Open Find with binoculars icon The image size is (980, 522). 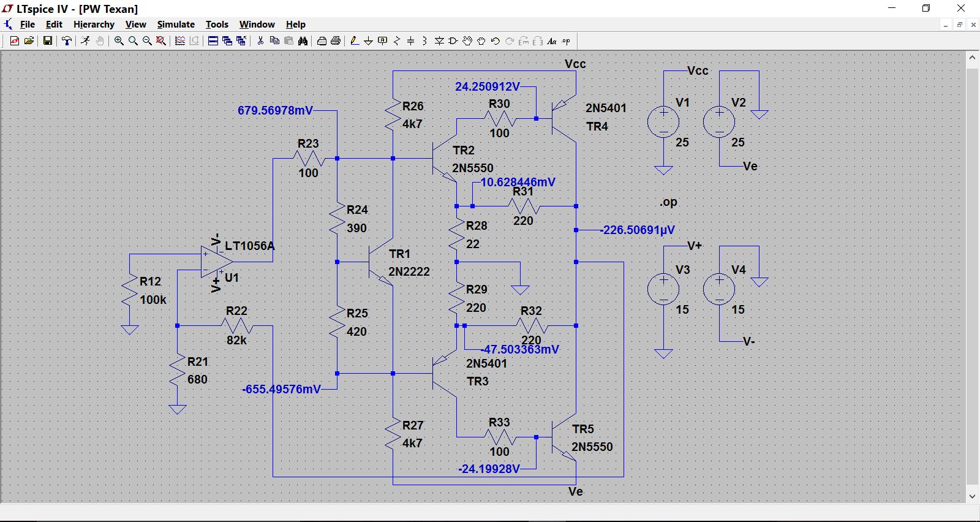[303, 41]
